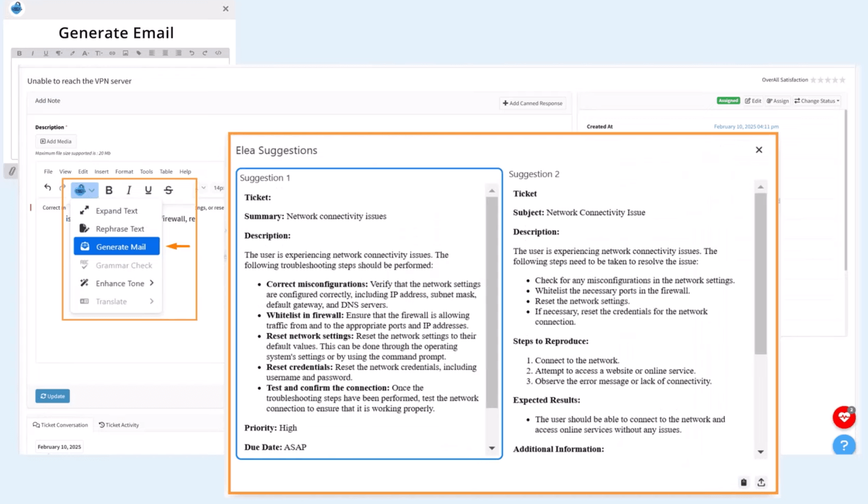Export suggestion via the upload icon

[761, 482]
